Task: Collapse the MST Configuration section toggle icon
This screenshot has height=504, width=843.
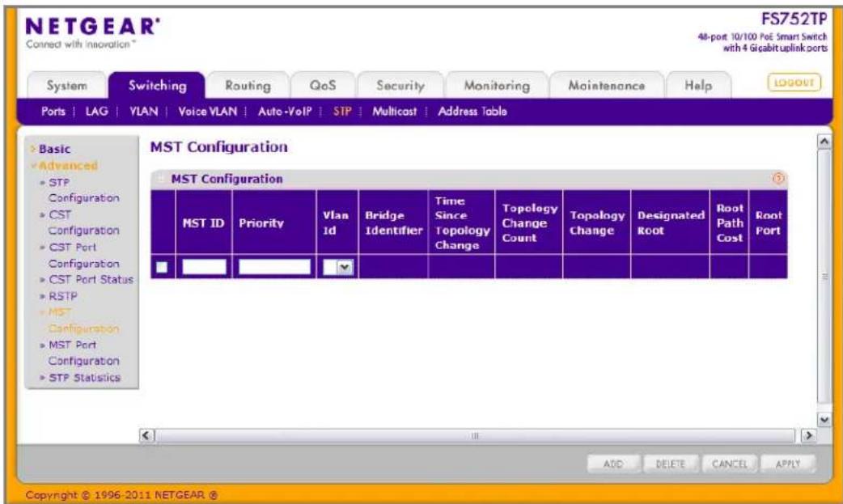Action: pos(161,179)
